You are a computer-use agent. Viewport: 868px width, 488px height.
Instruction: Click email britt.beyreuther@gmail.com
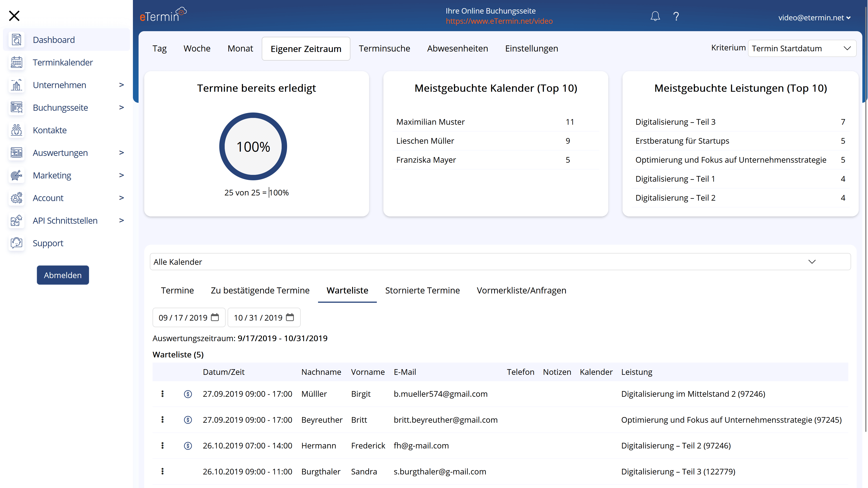click(446, 420)
